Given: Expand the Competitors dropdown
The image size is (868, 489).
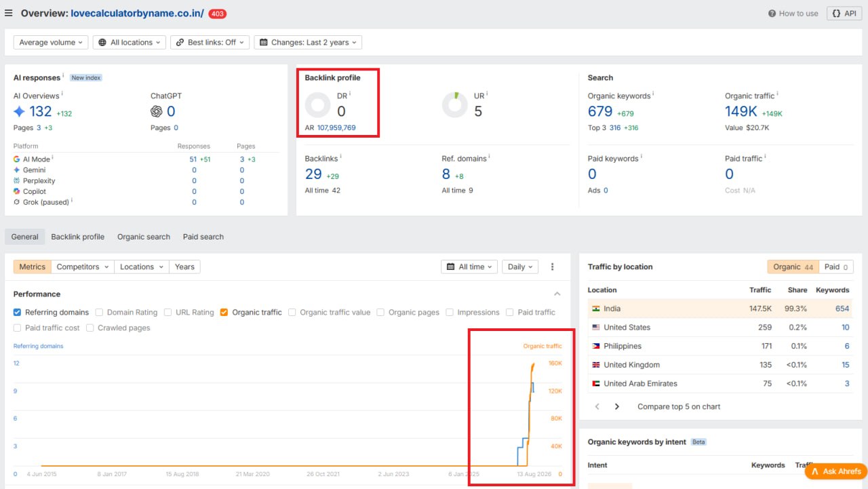Looking at the screenshot, I should pos(83,267).
